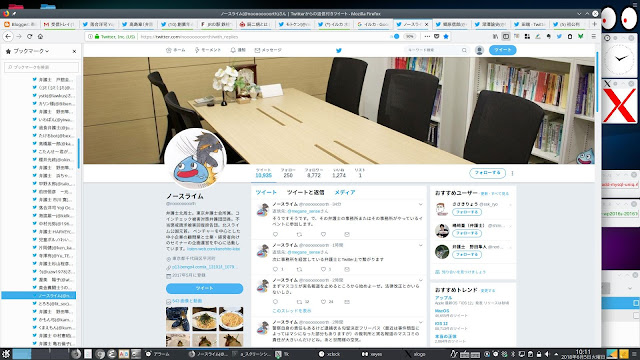Follow suggested user ささきりょう
This screenshot has height=360, width=640.
(467, 212)
